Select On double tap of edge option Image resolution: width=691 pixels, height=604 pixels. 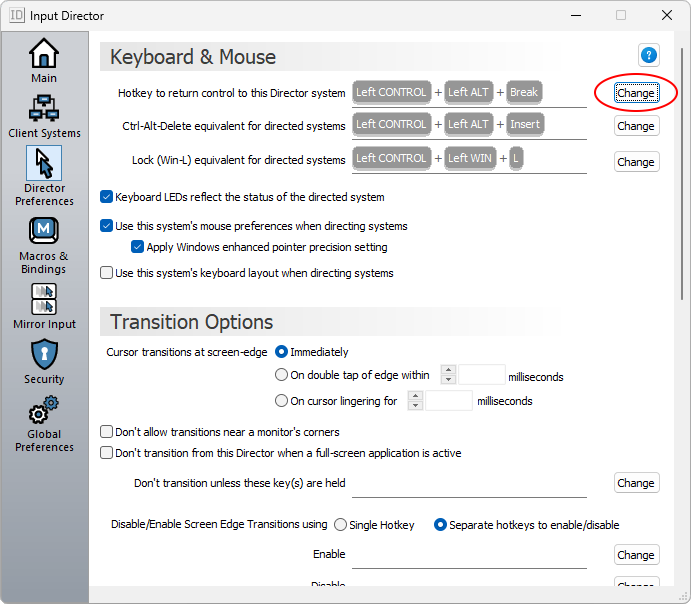coord(281,376)
